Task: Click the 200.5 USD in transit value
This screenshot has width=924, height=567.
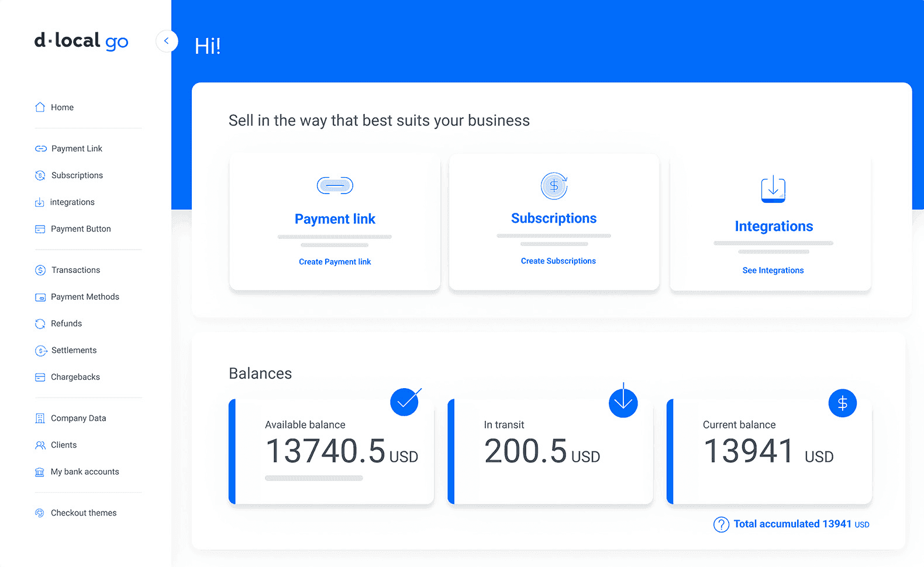Action: (x=542, y=452)
